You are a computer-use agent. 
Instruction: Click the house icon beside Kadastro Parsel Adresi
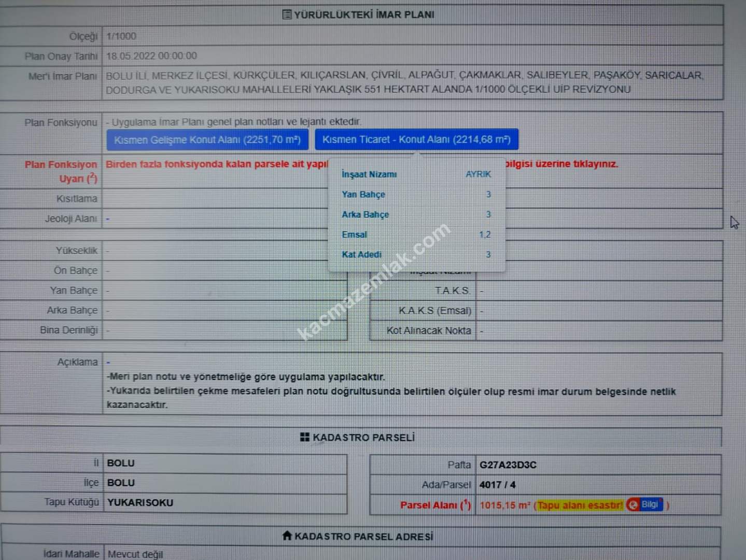click(287, 536)
